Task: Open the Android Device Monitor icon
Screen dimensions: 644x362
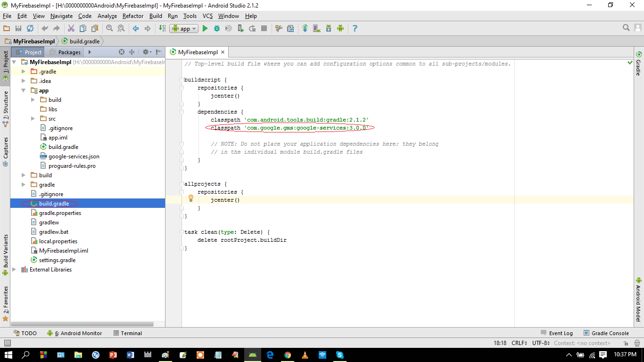Action: 340,29
